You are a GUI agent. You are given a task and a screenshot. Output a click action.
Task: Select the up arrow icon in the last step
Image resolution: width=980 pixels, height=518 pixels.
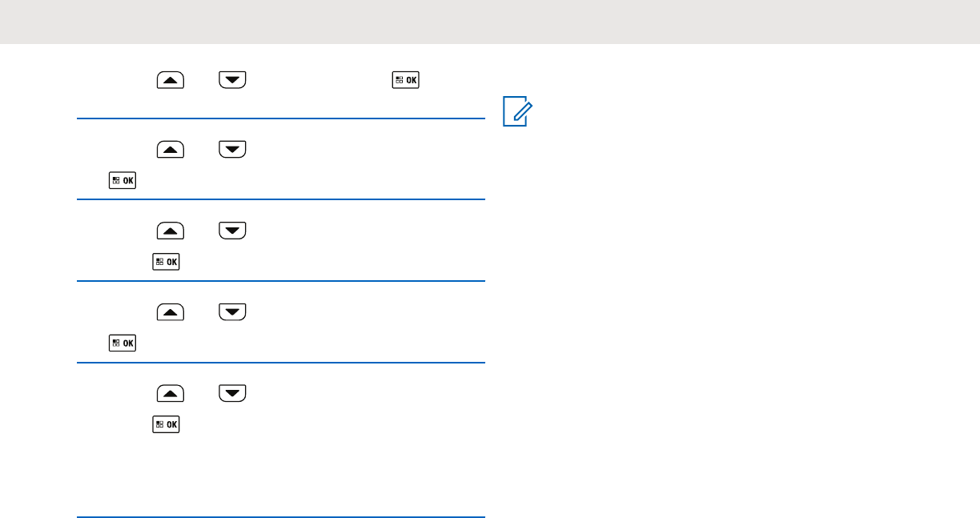point(171,394)
